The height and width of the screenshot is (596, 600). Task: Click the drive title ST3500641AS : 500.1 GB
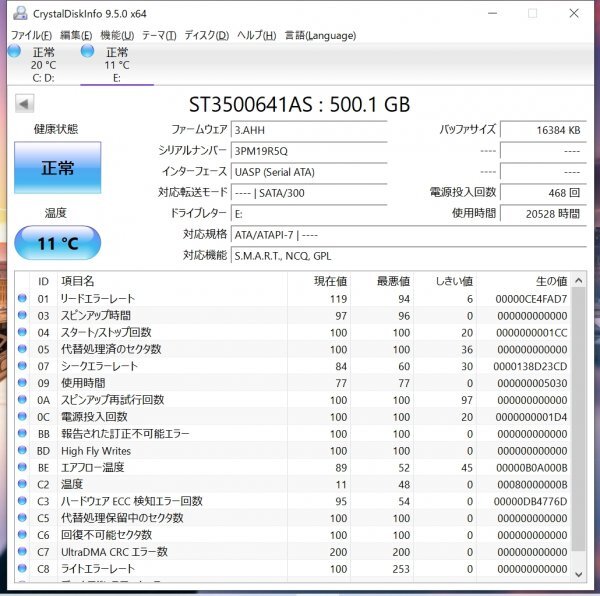pos(299,104)
